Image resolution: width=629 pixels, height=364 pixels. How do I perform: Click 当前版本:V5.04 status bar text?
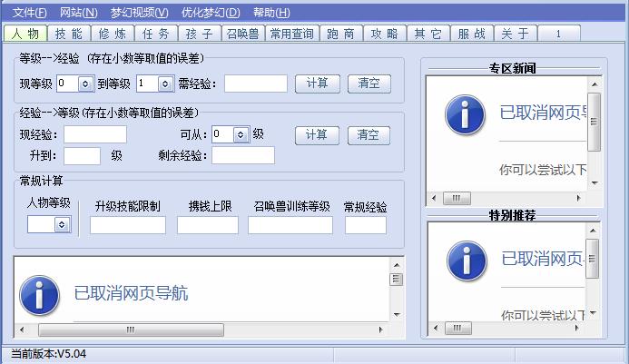pos(48,354)
